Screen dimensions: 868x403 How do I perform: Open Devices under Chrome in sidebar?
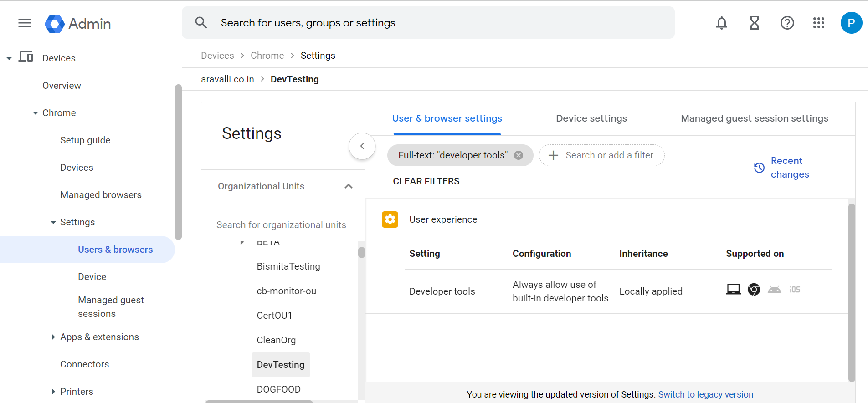point(77,168)
